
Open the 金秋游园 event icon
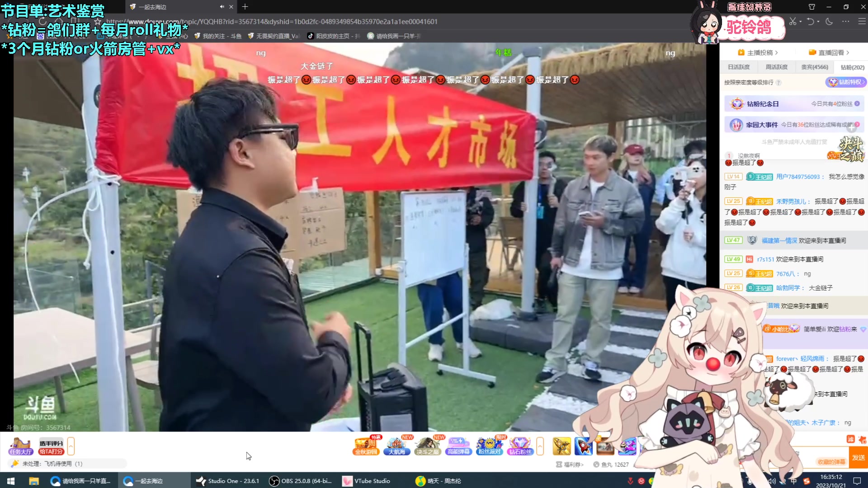point(366,446)
